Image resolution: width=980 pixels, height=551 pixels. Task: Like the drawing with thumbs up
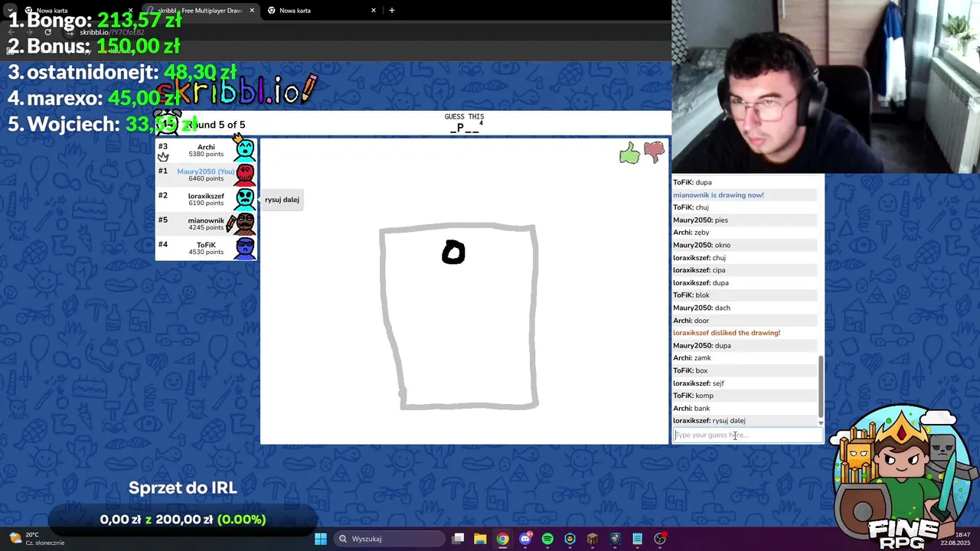click(x=629, y=153)
